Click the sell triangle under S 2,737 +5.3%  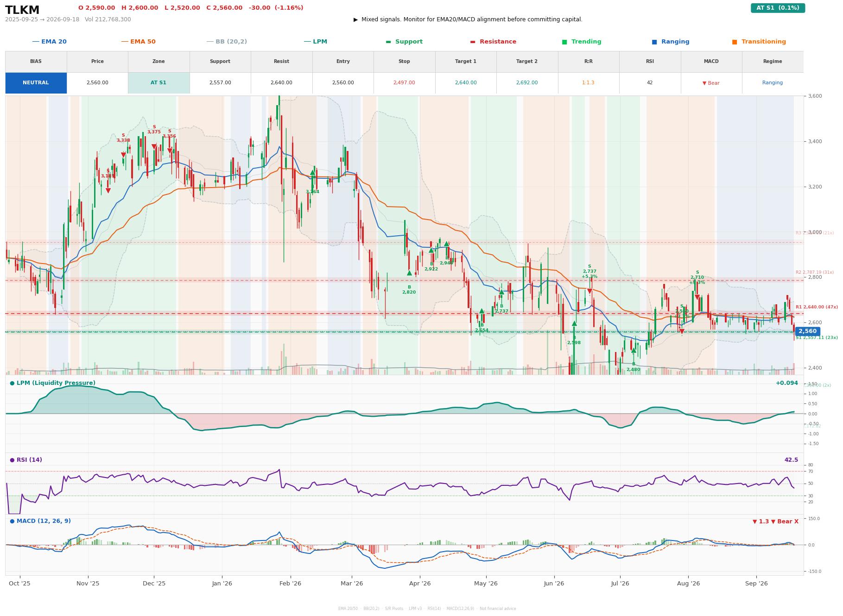[589, 291]
